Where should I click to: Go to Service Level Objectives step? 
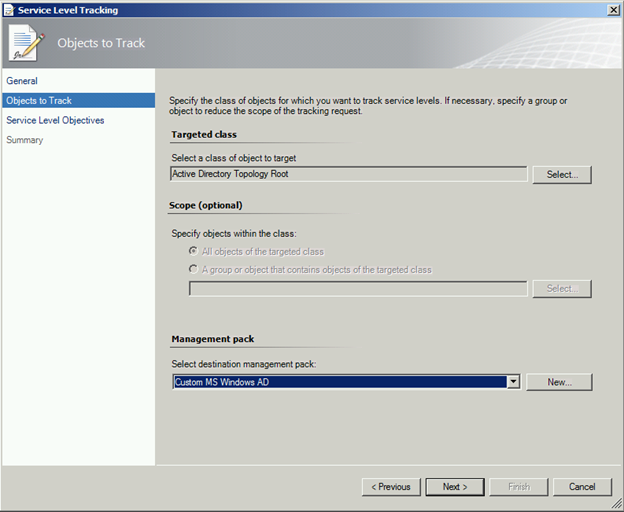coord(55,120)
